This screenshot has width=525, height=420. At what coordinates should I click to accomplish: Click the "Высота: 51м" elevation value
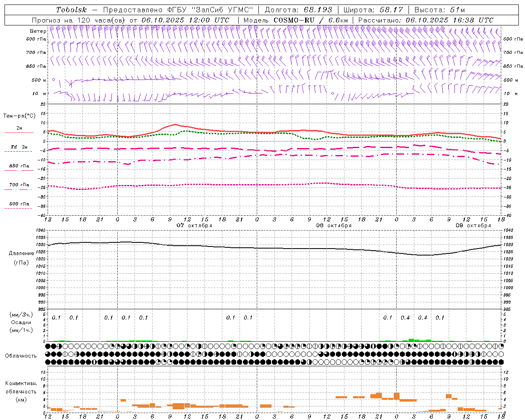[x=440, y=10]
